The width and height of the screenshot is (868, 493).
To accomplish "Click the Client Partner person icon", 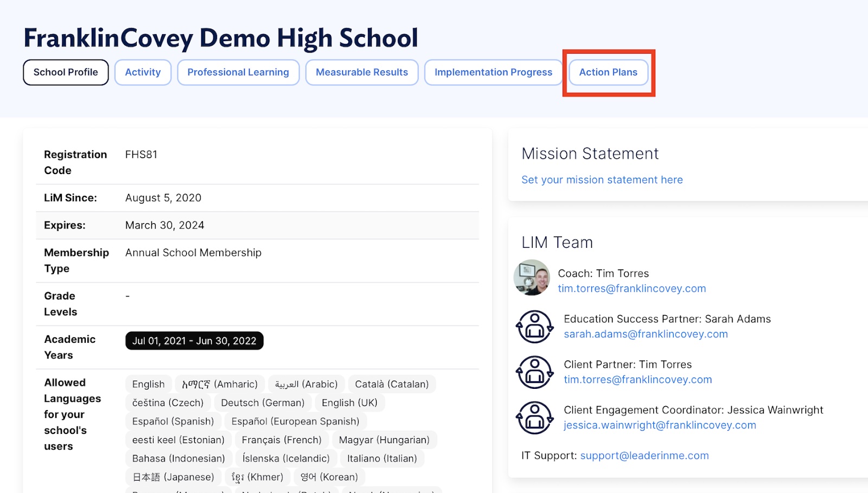I will (x=534, y=372).
